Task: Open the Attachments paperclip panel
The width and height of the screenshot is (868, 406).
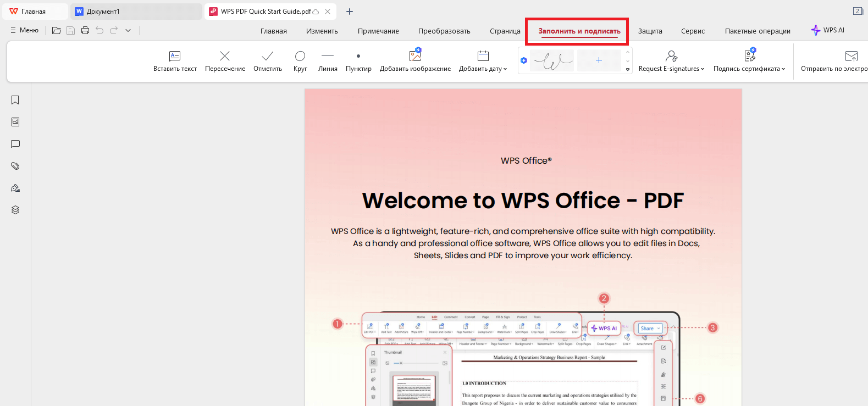Action: pos(15,166)
